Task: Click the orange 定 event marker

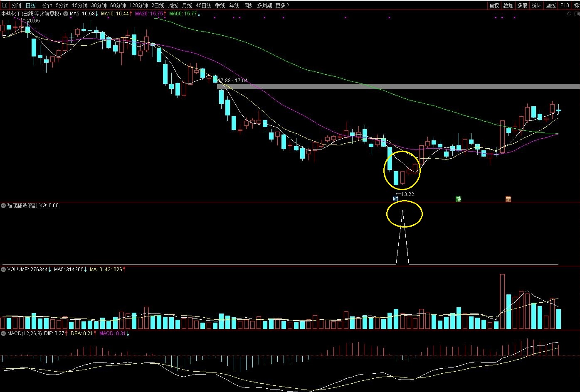Action: coord(508,199)
